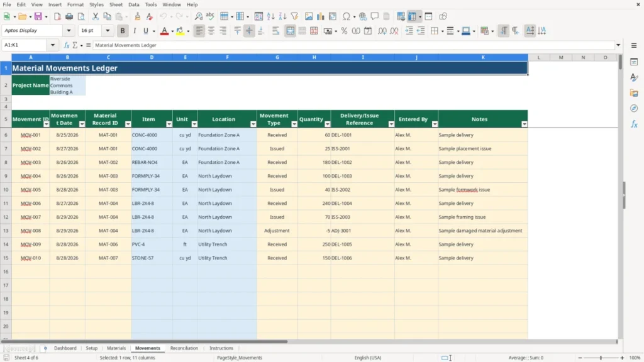Insert a comment

[x=375, y=16]
